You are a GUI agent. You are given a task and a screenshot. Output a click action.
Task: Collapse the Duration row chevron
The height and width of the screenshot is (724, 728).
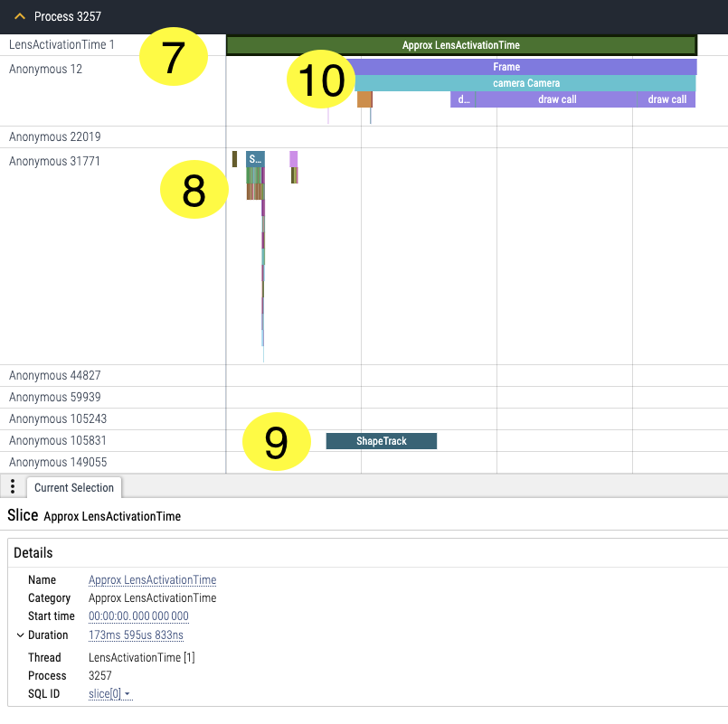coord(20,635)
